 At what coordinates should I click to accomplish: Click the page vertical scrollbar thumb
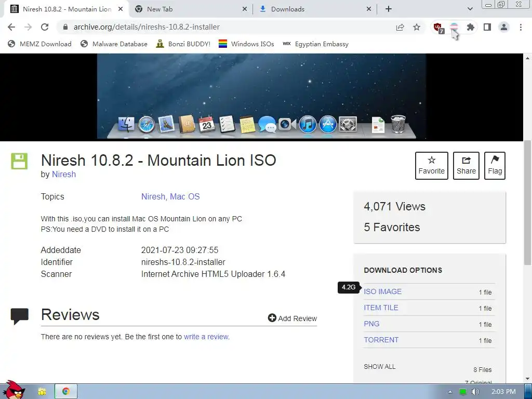point(527,202)
